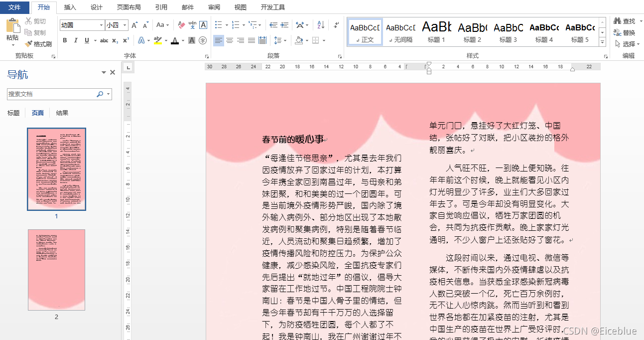Apply yellow text highlight color
The width and height of the screenshot is (644, 340).
tap(157, 40)
